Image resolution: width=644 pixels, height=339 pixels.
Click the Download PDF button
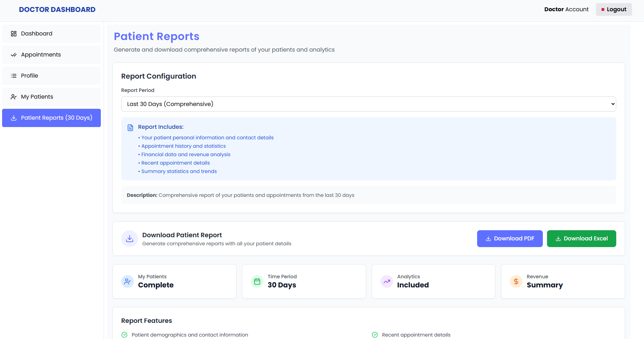510,239
